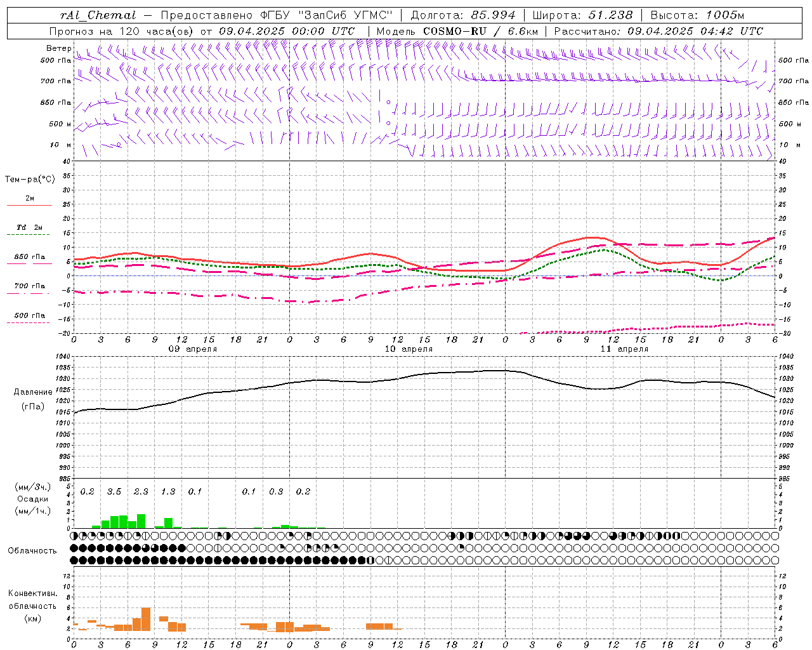Click the 700 гПа temperature legend entry
Viewport: 812px width, 650px height.
click(30, 286)
